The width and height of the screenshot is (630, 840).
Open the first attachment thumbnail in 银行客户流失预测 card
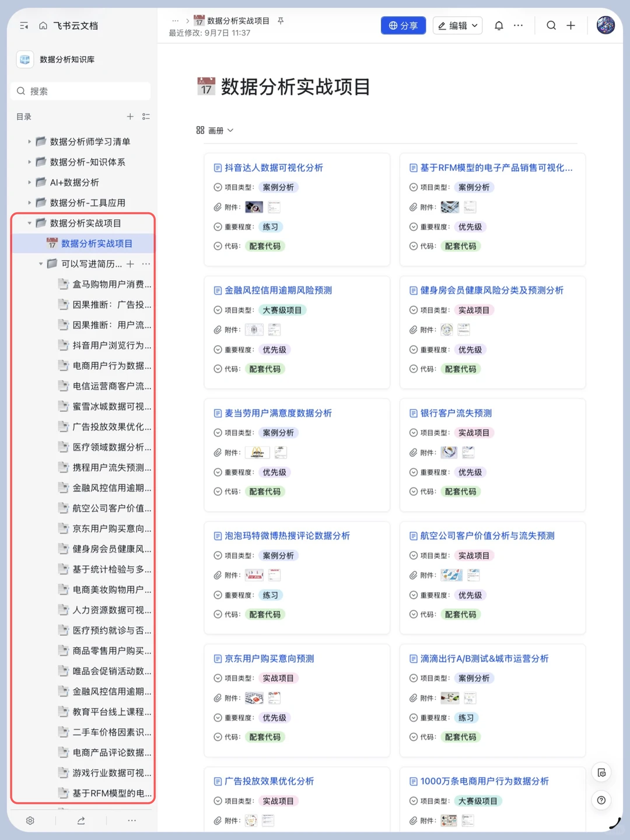pyautogui.click(x=449, y=452)
